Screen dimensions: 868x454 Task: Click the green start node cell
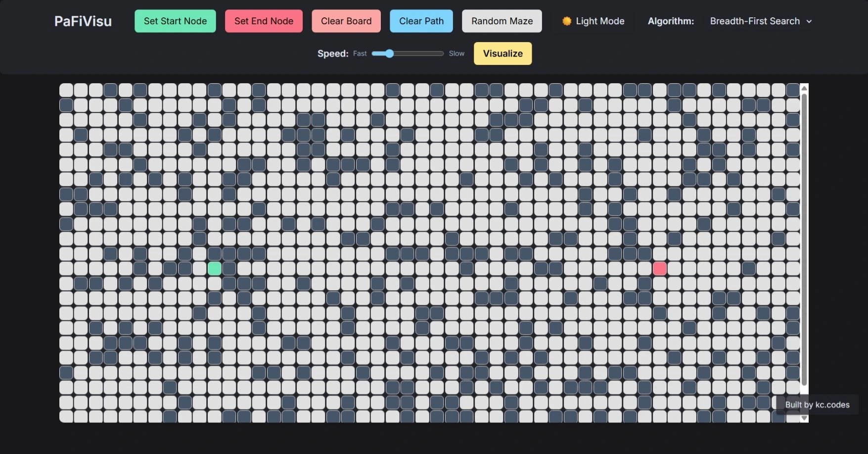tap(215, 268)
